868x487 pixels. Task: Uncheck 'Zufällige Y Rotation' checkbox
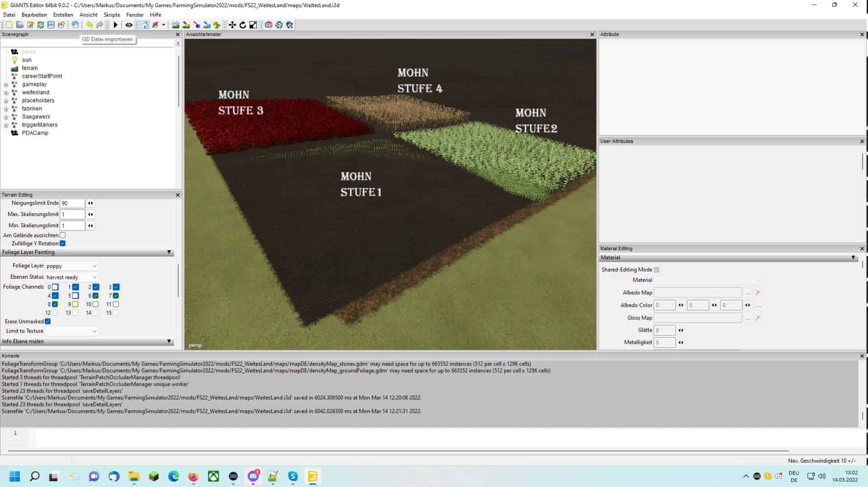pyautogui.click(x=63, y=243)
